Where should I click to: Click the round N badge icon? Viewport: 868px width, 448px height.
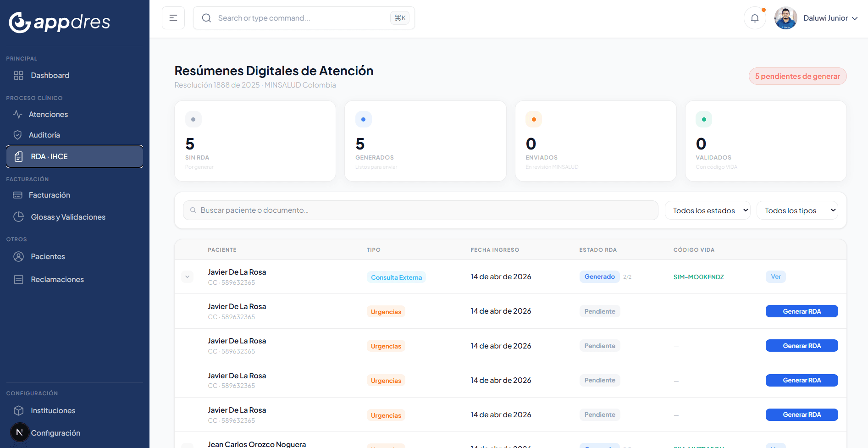(19, 432)
